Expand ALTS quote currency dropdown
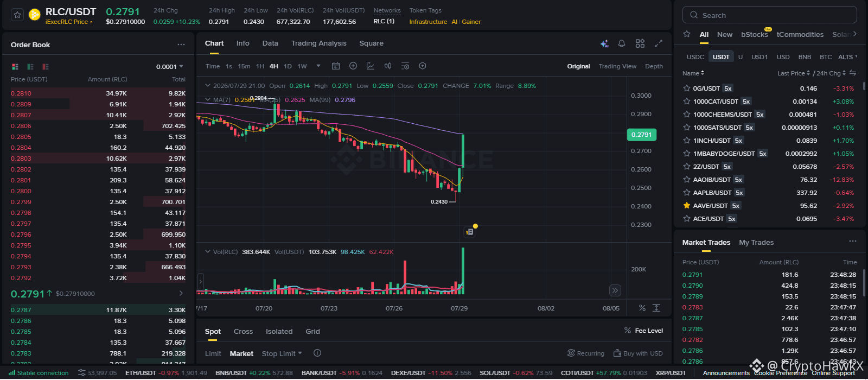This screenshot has width=868, height=380. [x=848, y=56]
